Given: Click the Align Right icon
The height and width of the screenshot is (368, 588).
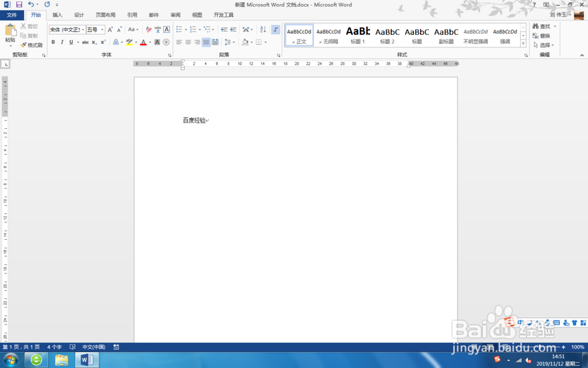Looking at the screenshot, I should point(197,42).
